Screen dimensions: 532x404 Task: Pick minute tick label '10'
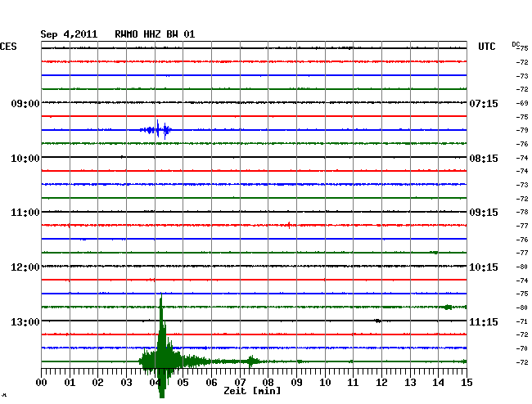coord(325,383)
